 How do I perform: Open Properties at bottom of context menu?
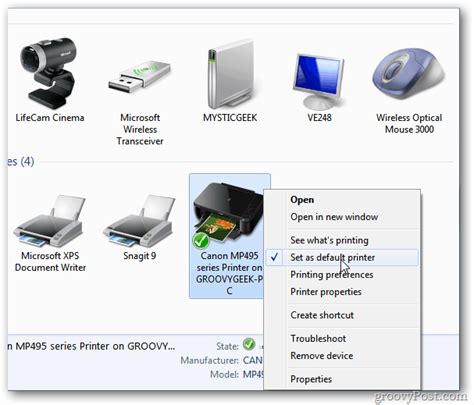(311, 379)
